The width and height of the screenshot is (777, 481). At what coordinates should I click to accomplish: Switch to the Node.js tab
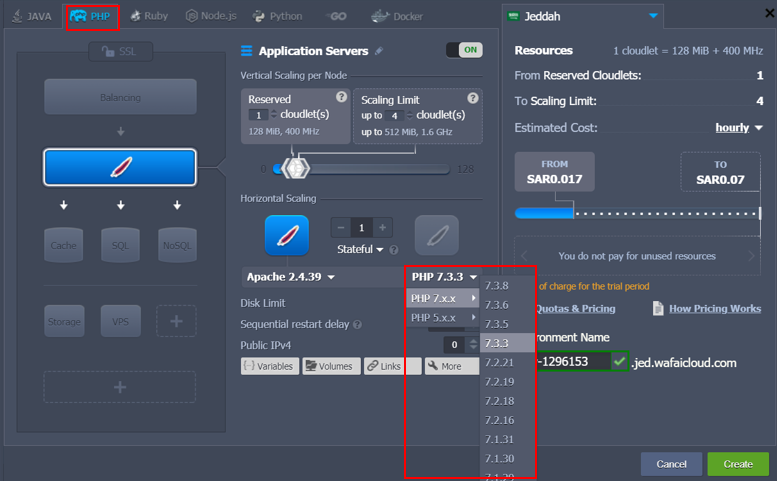tap(211, 16)
